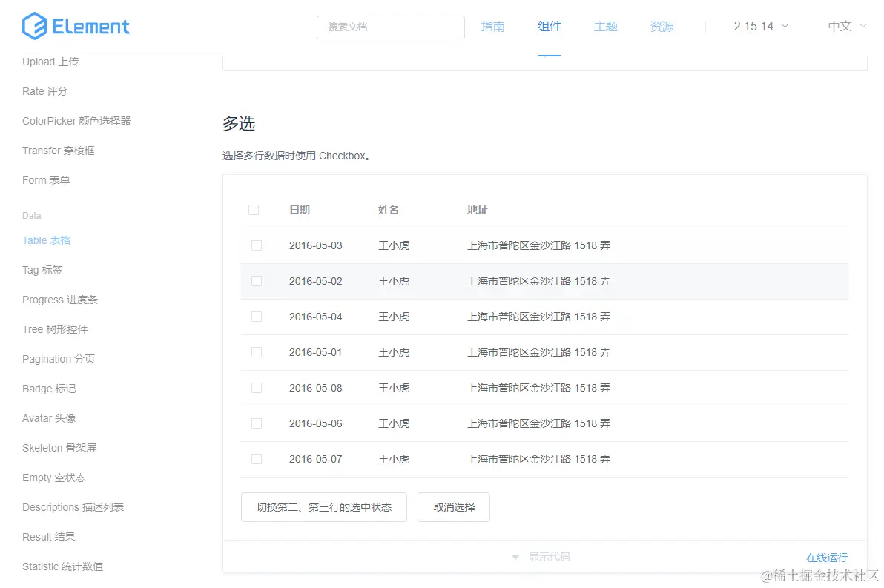884x588 pixels.
Task: Go to Result 结果 in sidebar
Action: tap(49, 537)
